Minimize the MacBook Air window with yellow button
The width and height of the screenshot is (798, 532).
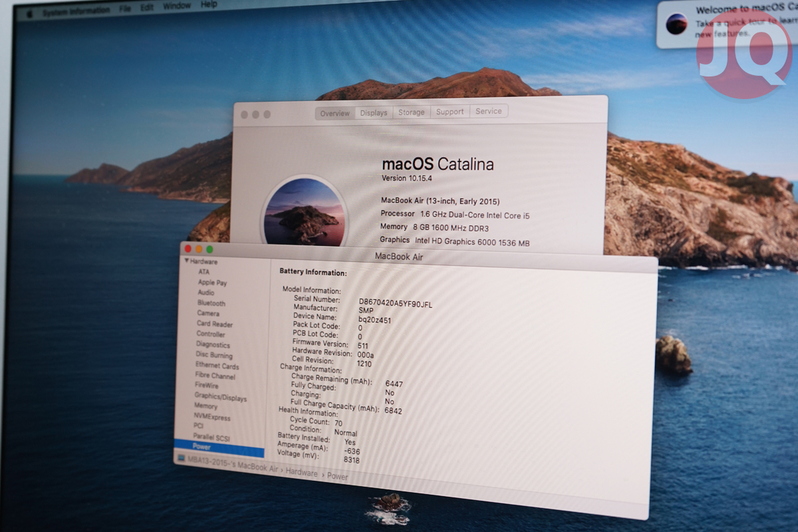pyautogui.click(x=198, y=249)
